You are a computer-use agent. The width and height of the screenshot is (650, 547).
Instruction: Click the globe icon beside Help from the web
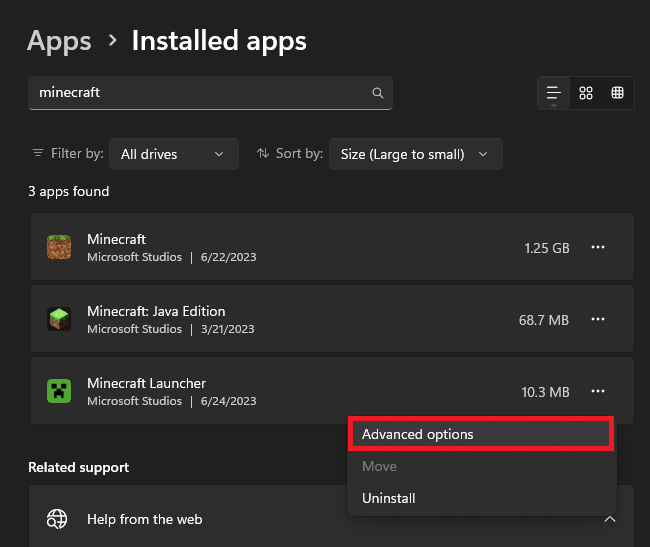[x=57, y=519]
